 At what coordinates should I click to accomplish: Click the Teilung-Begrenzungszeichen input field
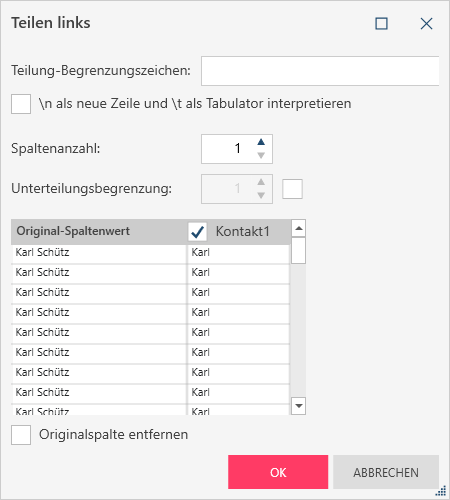tap(320, 71)
